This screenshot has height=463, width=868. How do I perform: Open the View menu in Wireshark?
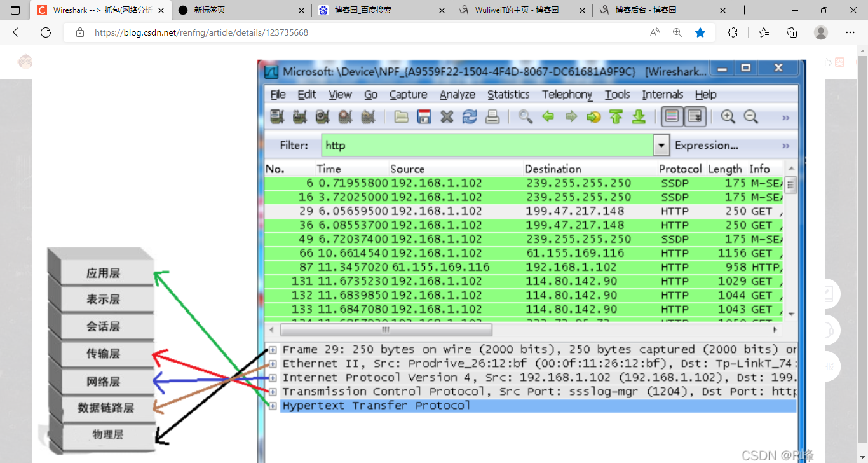click(x=340, y=94)
